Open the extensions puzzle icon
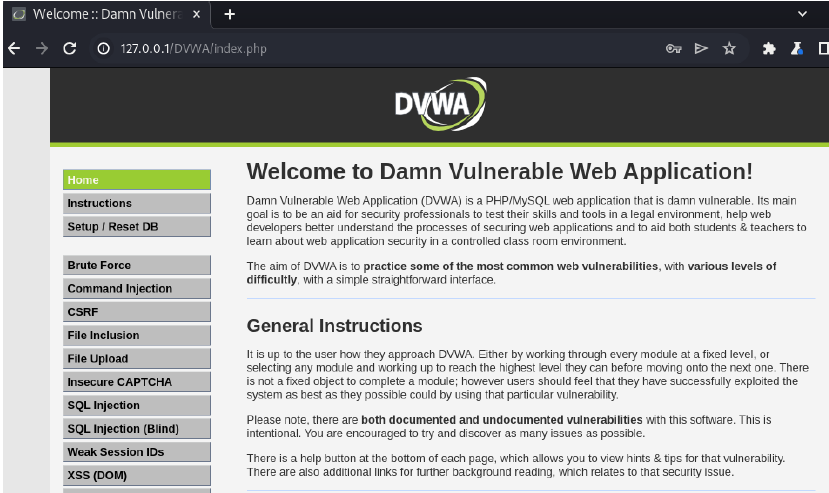The width and height of the screenshot is (829, 493). pyautogui.click(x=769, y=49)
